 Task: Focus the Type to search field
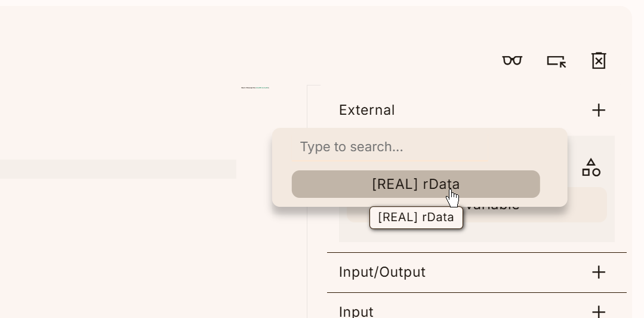click(x=389, y=147)
